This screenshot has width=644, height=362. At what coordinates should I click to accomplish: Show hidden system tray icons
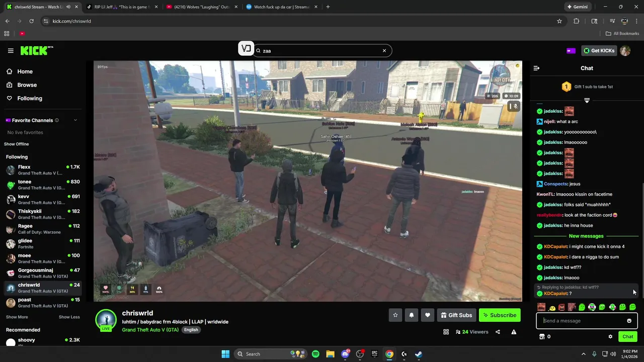[x=584, y=354]
